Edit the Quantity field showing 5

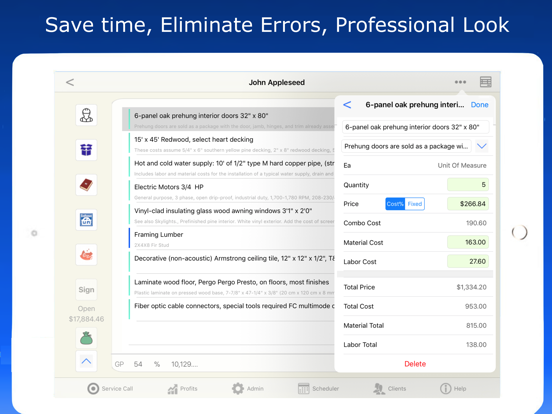468,185
